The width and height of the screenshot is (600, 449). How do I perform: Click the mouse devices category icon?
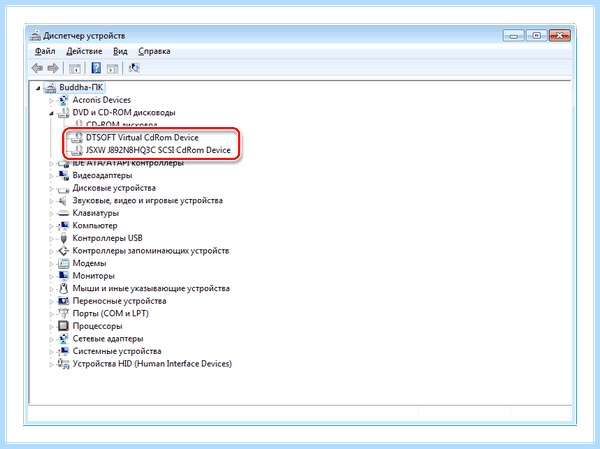64,289
